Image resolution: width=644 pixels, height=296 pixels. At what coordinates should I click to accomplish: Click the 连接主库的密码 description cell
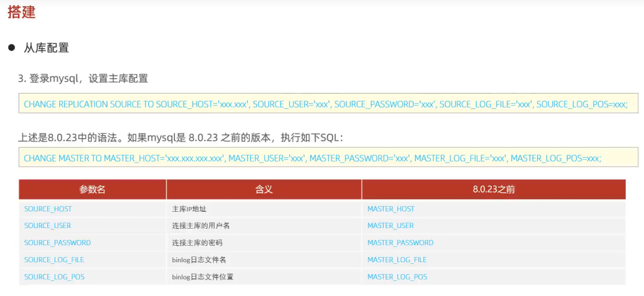point(197,243)
